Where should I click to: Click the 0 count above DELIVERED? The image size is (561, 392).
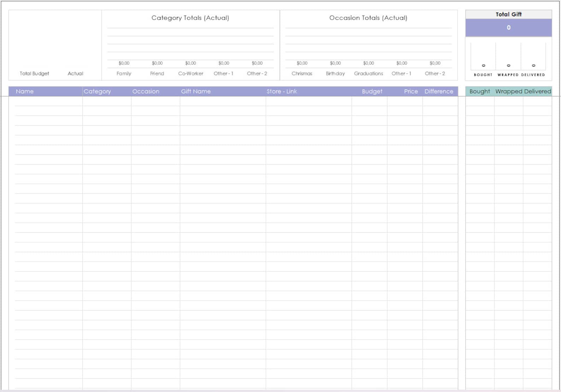533,66
